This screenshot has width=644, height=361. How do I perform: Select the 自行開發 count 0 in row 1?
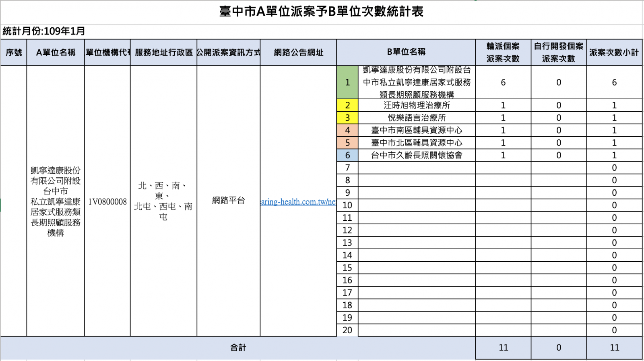coord(559,82)
